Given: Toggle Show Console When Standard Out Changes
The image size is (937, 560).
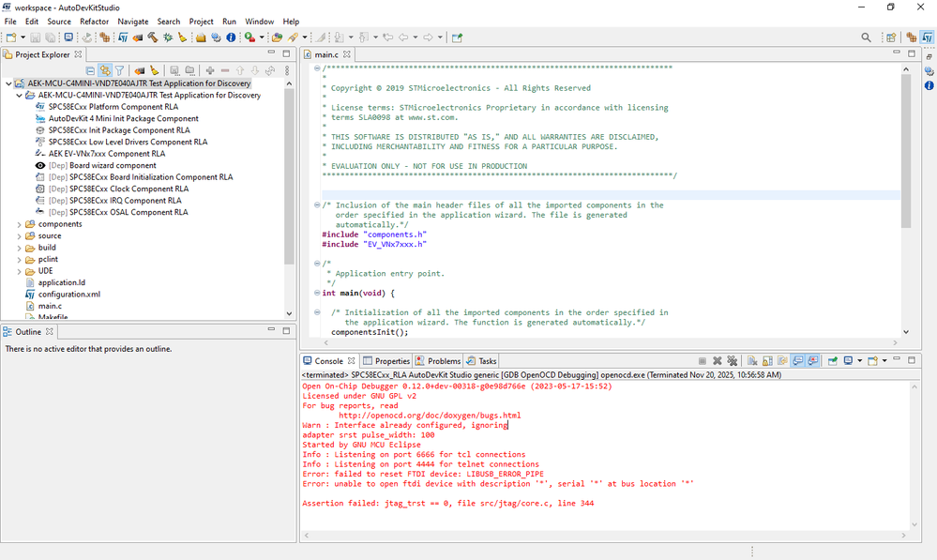Looking at the screenshot, I should coord(797,361).
